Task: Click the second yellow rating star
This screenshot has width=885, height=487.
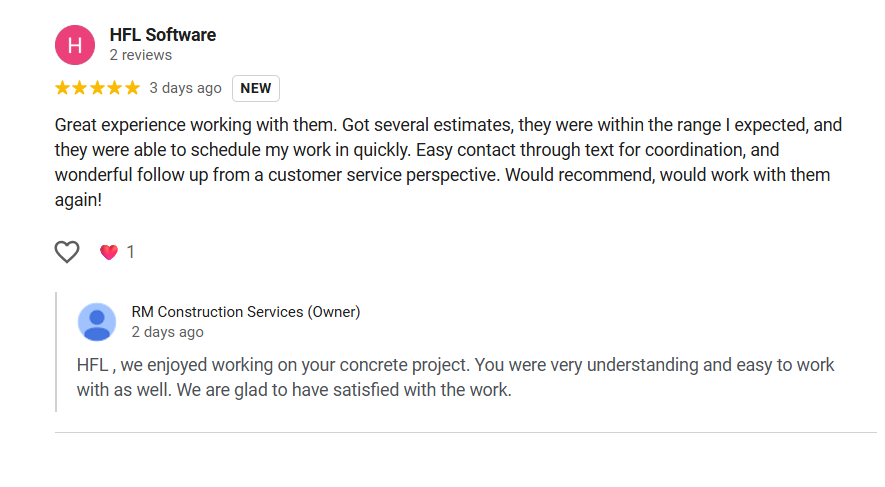Action: 80,88
